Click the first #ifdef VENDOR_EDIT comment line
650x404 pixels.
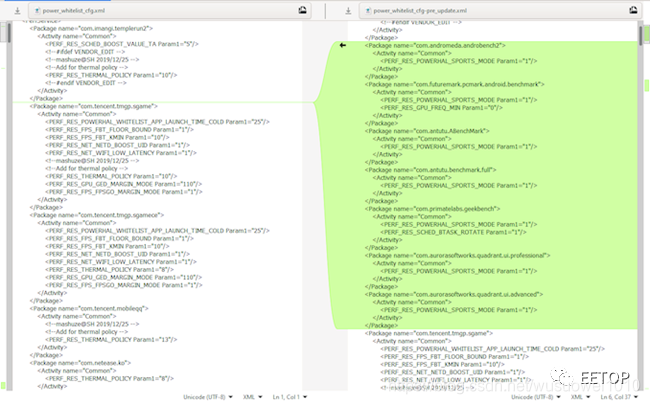[x=85, y=52]
